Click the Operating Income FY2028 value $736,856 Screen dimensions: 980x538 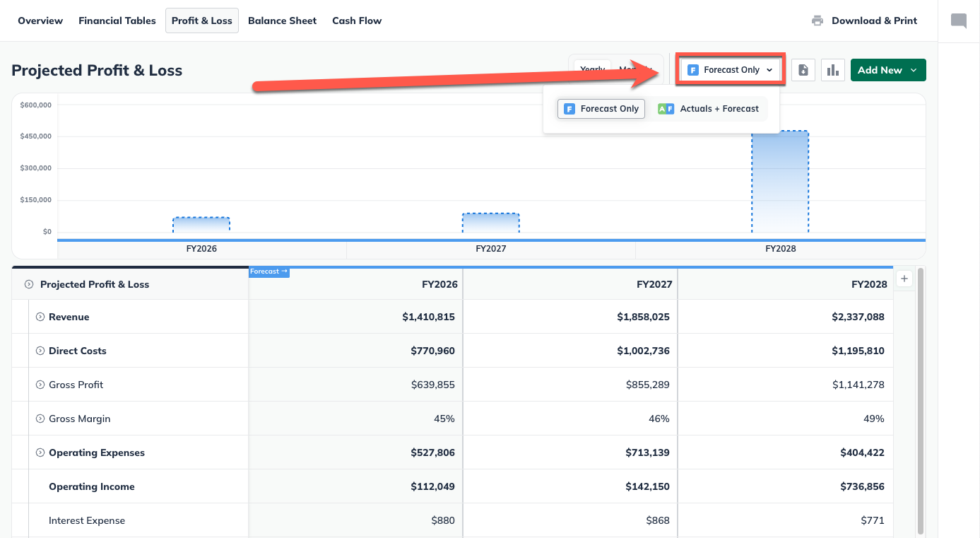[862, 486]
